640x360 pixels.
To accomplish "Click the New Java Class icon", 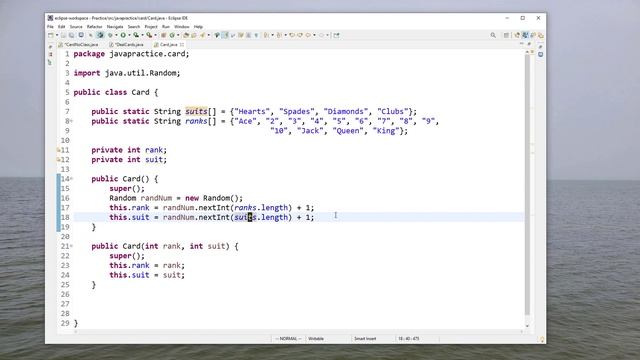I will tap(172, 35).
